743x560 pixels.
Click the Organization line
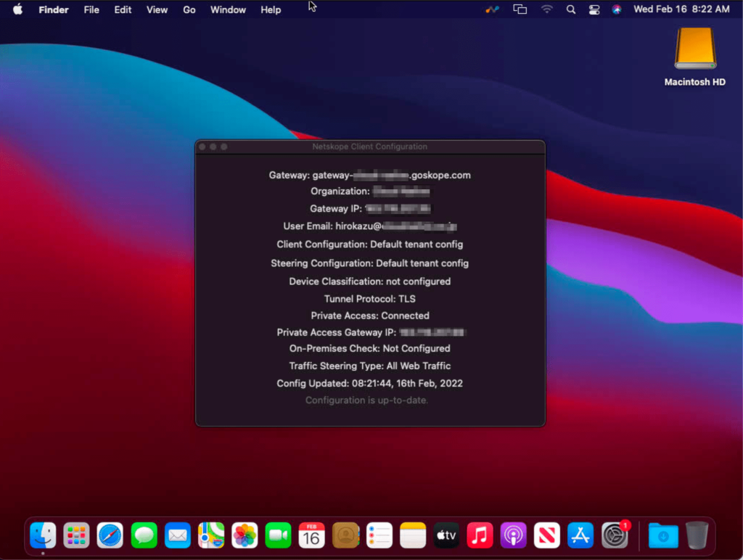(370, 192)
